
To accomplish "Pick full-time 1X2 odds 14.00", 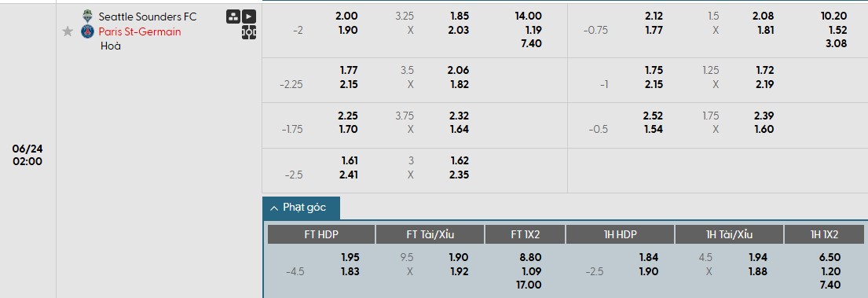I will tap(528, 17).
